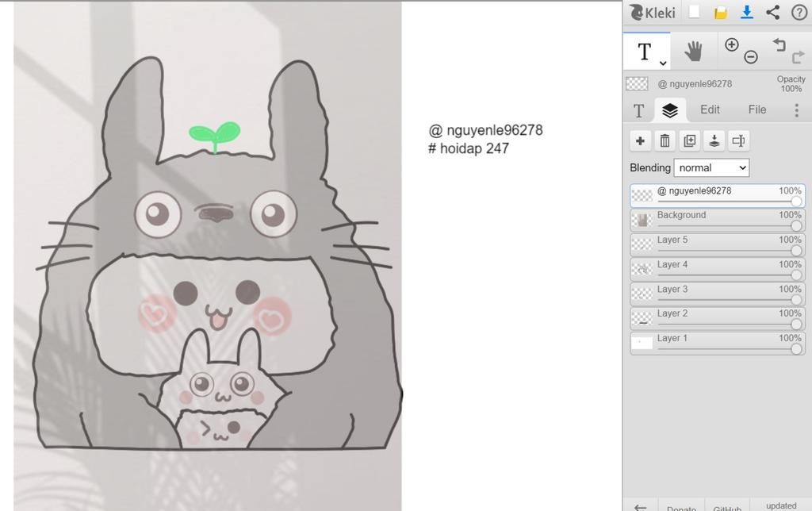This screenshot has width=812, height=511.
Task: Duplicate the selected layer
Action: click(690, 140)
